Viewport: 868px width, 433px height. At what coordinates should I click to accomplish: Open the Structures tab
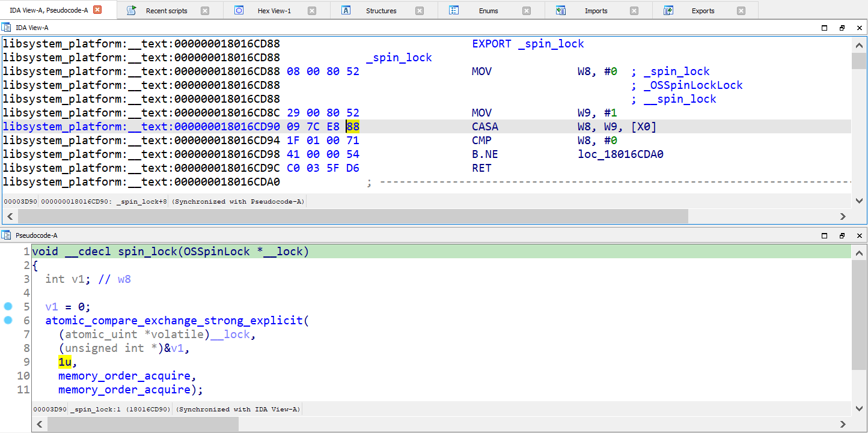(x=381, y=10)
